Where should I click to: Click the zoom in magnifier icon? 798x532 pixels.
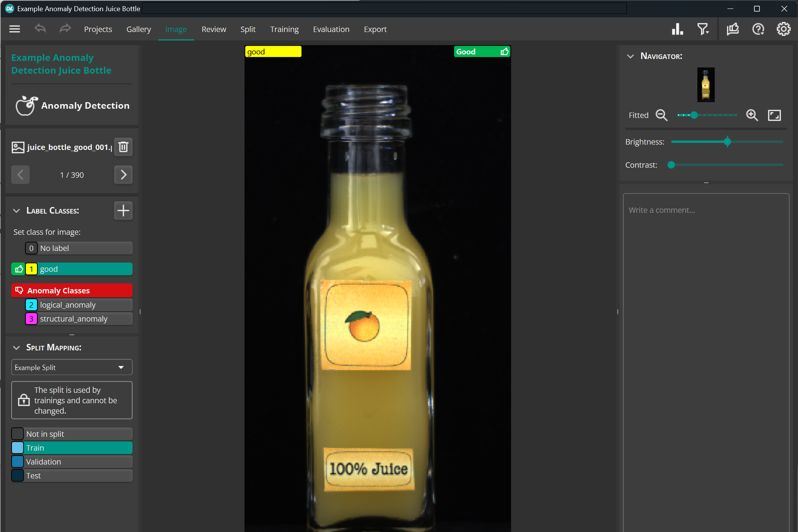752,115
